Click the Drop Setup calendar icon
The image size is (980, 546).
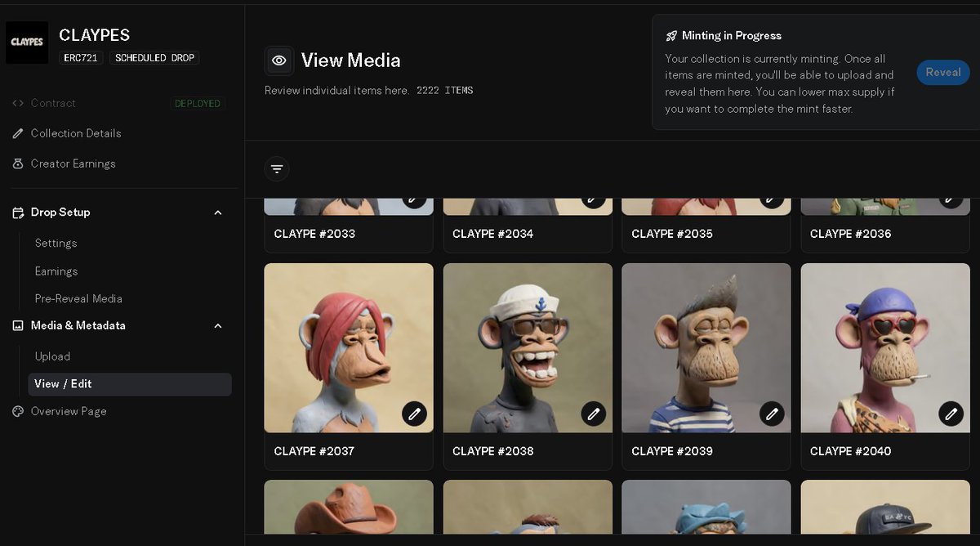[18, 213]
